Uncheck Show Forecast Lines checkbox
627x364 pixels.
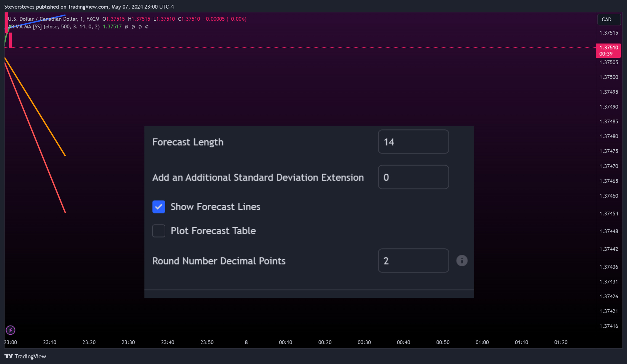pyautogui.click(x=159, y=207)
